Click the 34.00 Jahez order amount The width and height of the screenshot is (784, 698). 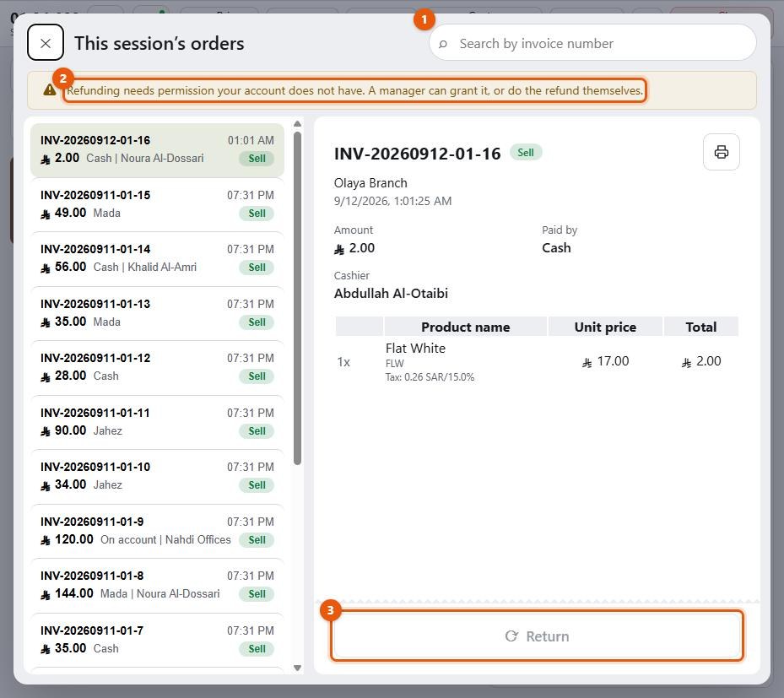pos(71,484)
